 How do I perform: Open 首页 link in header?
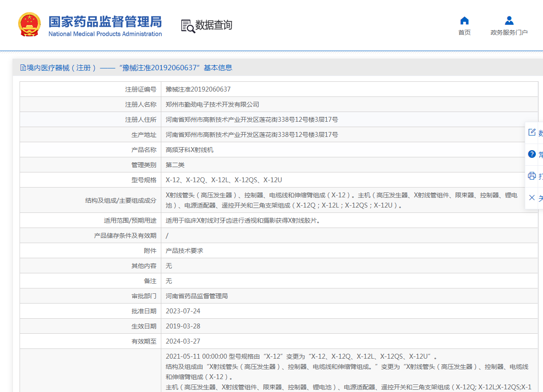click(464, 32)
